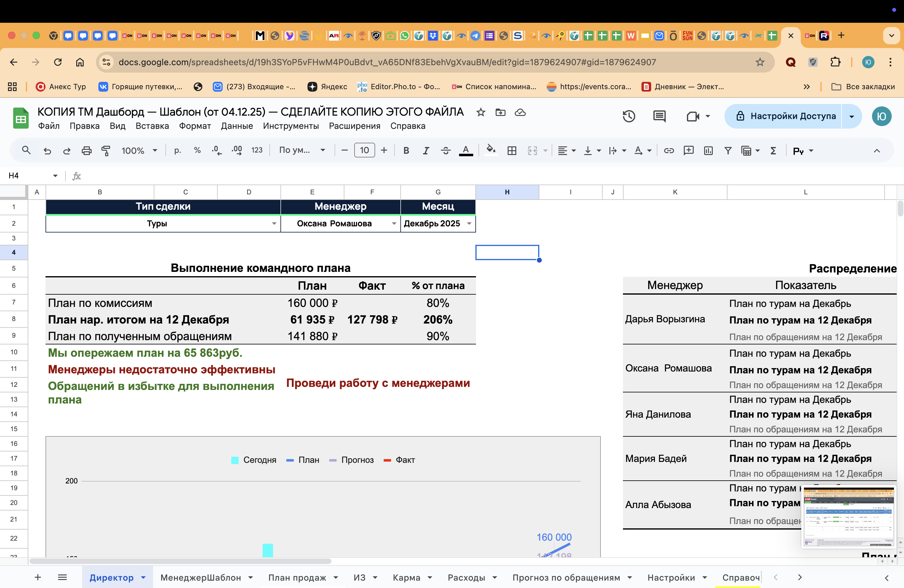Click the insert link icon

(669, 151)
